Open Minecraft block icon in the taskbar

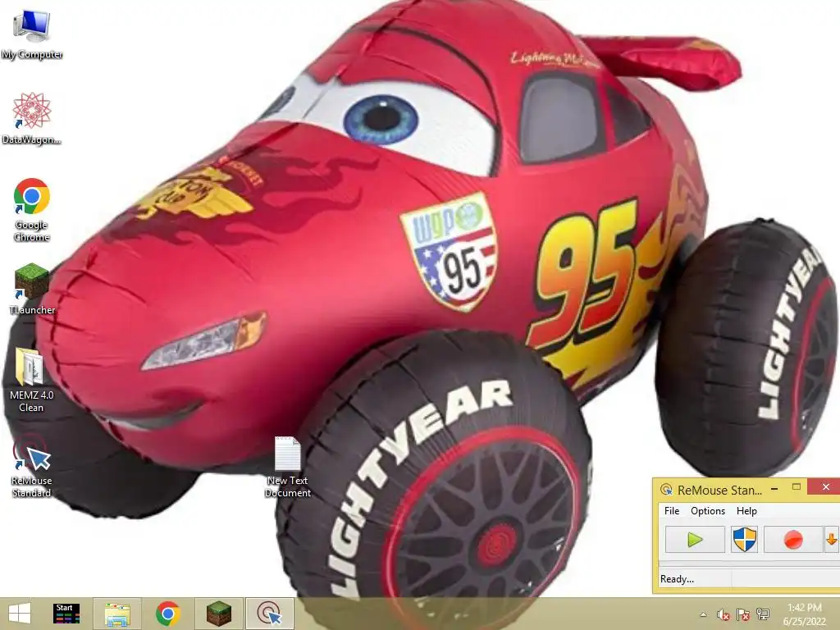(219, 614)
